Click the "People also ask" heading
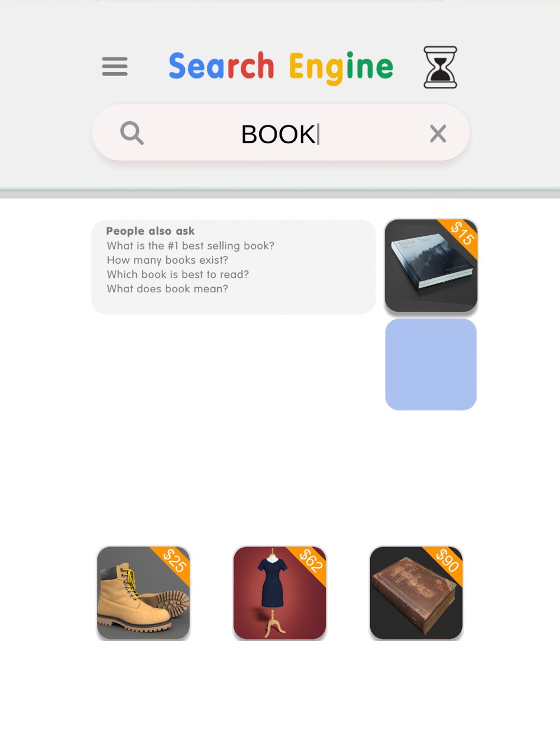560x747 pixels. point(150,231)
